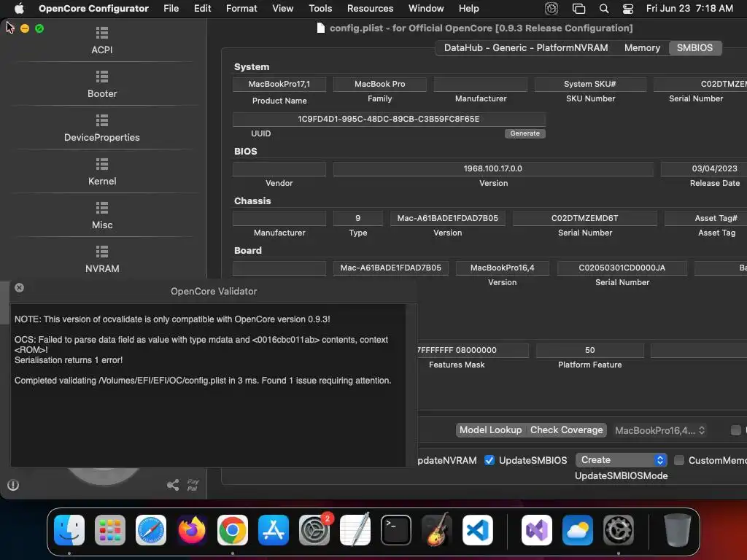Open the File menu
This screenshot has width=747, height=560.
click(x=171, y=9)
